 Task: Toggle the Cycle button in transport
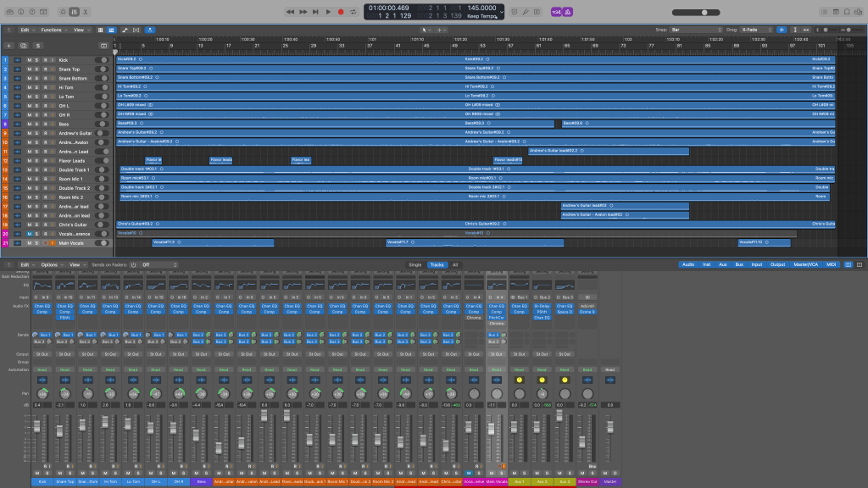point(353,12)
